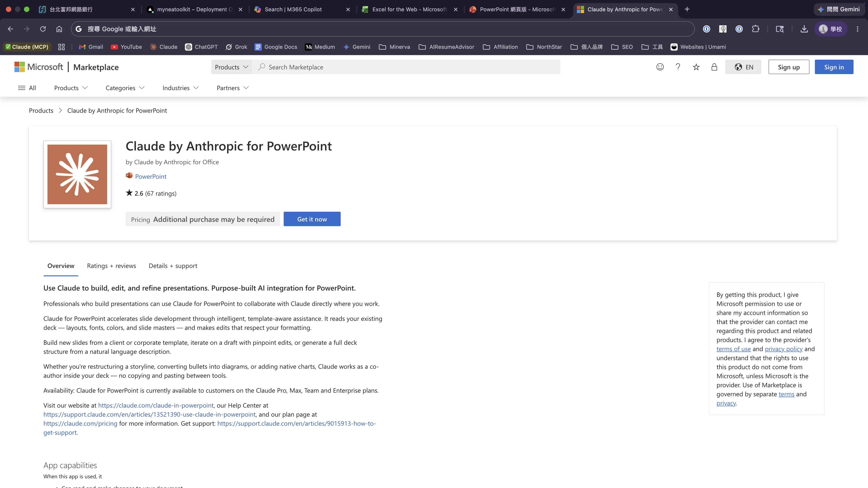Open the Affiliation bookmark folder

pos(500,47)
